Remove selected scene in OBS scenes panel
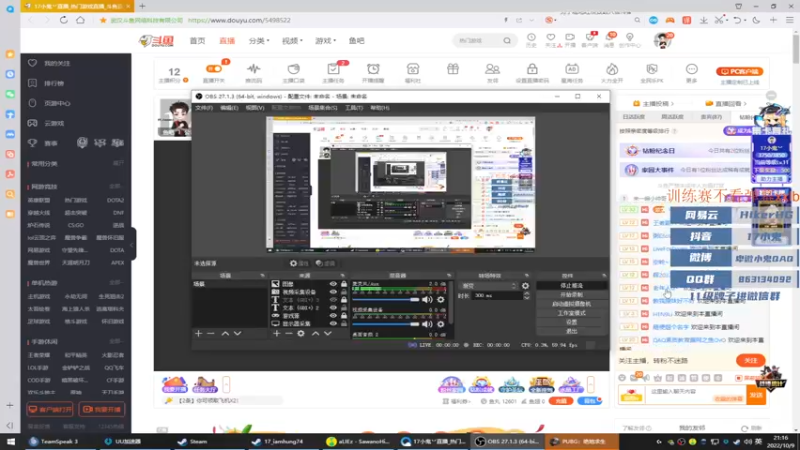The width and height of the screenshot is (800, 450). pyautogui.click(x=211, y=333)
